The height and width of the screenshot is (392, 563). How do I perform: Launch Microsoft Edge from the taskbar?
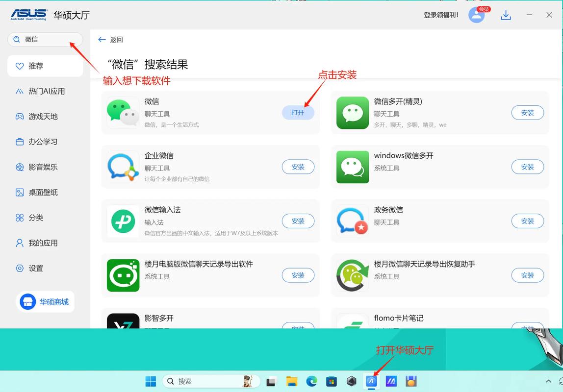point(311,381)
